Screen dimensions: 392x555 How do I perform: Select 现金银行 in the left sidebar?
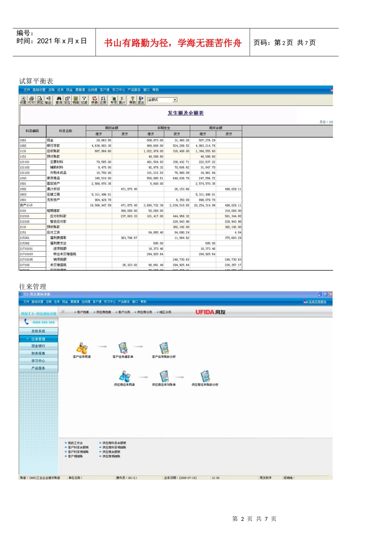pyautogui.click(x=38, y=346)
